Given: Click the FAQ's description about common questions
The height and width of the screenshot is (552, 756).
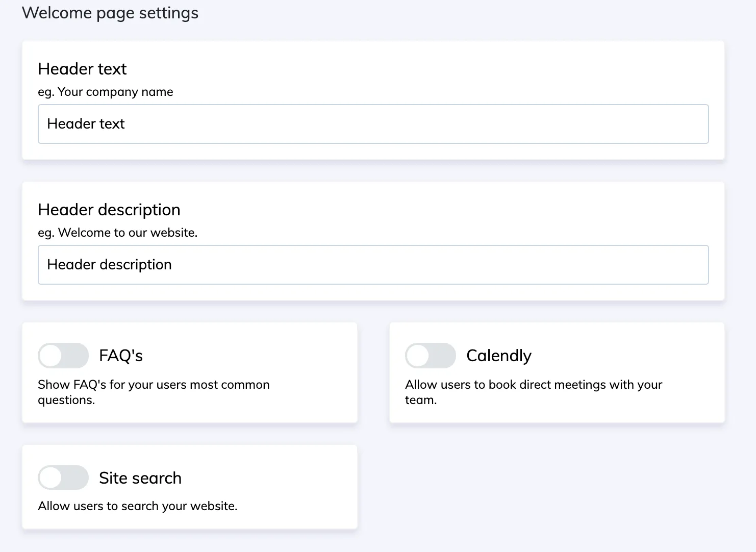Looking at the screenshot, I should coord(154,392).
